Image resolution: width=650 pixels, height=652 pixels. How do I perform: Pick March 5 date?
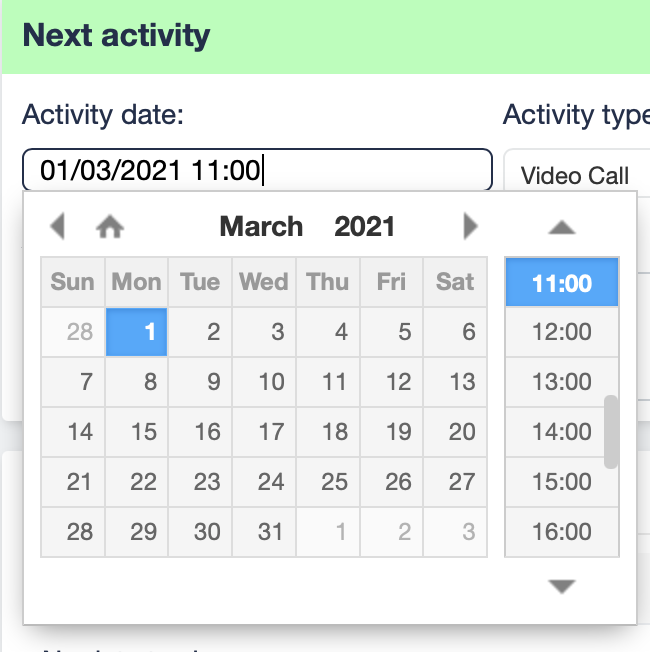click(x=399, y=332)
